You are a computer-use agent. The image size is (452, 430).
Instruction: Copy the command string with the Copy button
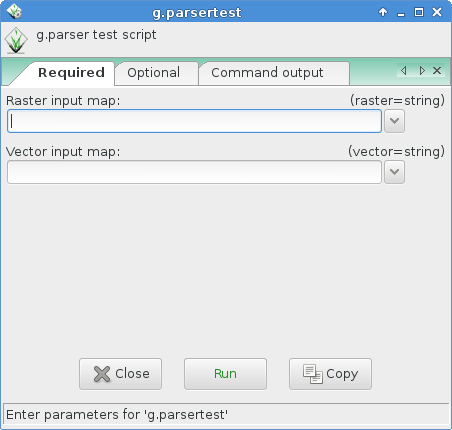330,374
